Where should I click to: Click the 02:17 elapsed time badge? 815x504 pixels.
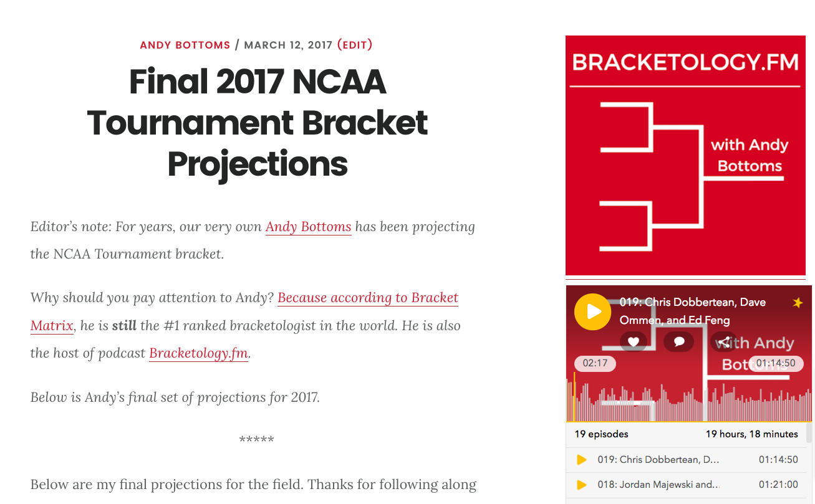(595, 363)
